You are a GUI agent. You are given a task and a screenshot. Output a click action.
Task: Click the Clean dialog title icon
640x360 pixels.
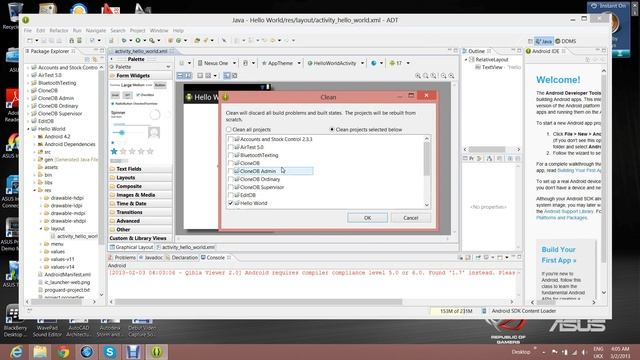tap(226, 97)
